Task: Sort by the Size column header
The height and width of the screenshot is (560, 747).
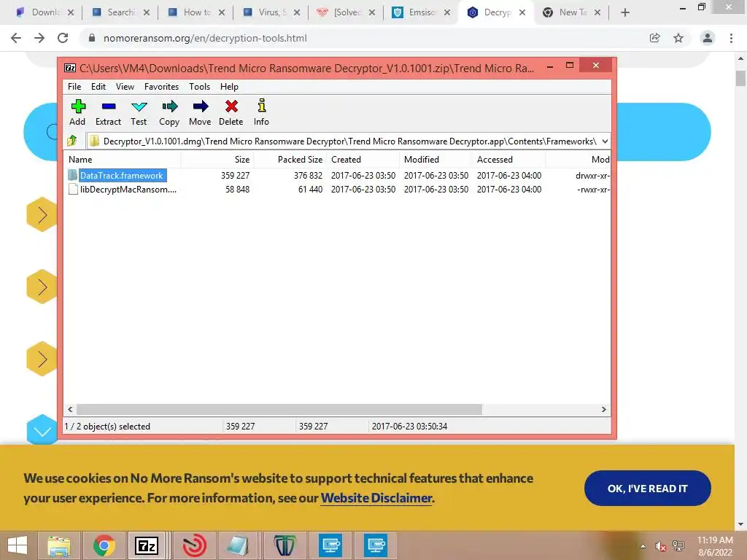Action: pyautogui.click(x=217, y=160)
